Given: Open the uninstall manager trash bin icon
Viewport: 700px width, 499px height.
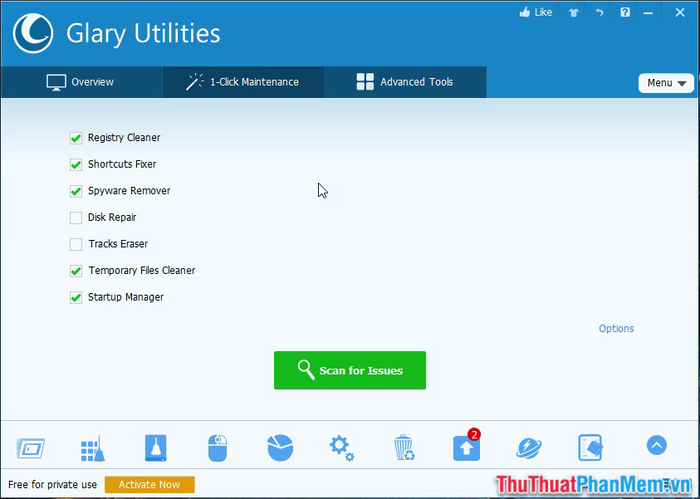Looking at the screenshot, I should click(x=404, y=448).
